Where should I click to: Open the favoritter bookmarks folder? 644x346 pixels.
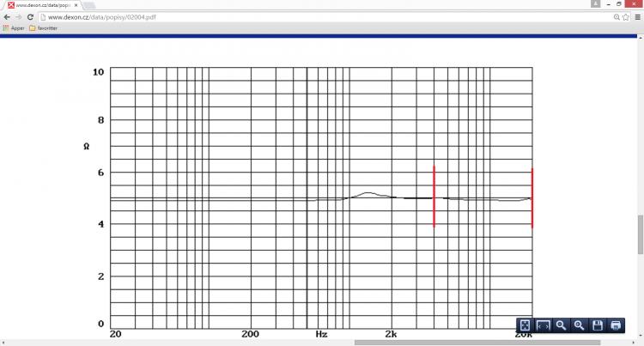click(44, 28)
